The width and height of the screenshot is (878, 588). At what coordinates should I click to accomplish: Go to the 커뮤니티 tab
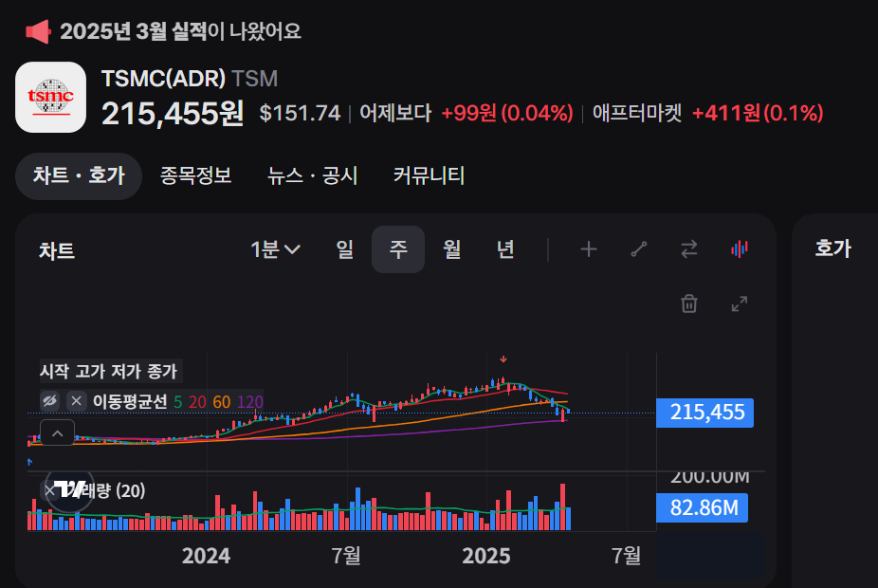(x=429, y=175)
